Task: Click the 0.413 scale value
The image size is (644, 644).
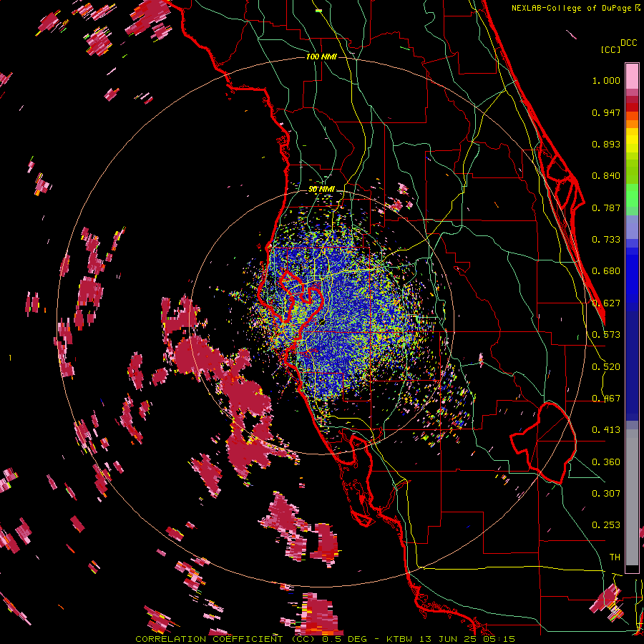Action: click(606, 430)
